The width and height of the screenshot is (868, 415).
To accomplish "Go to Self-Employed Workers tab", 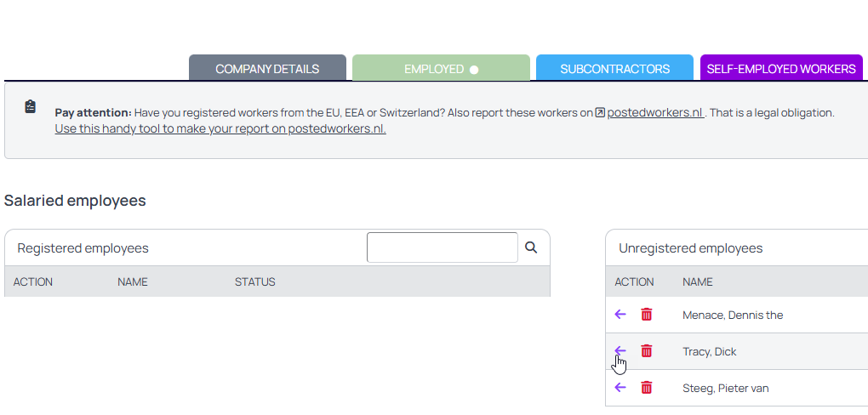I will pyautogui.click(x=781, y=69).
